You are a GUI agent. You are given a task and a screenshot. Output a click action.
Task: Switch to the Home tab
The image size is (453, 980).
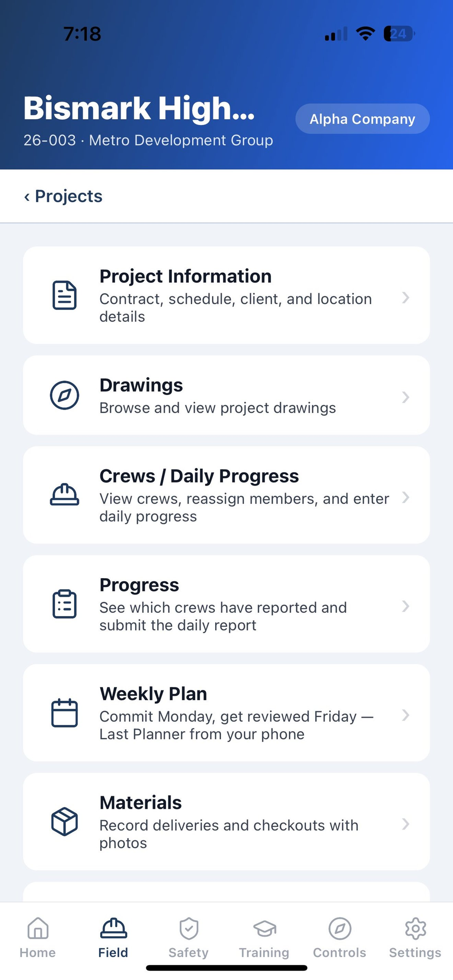(38, 938)
